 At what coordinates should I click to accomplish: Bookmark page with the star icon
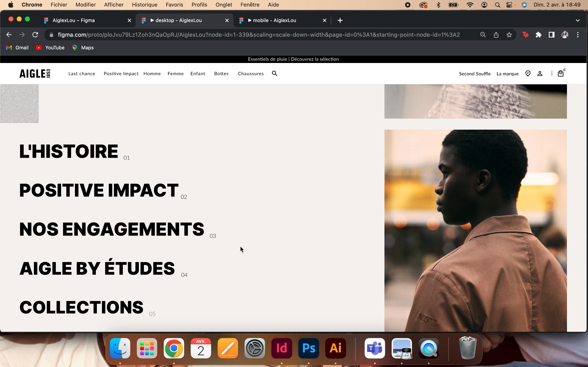[x=509, y=35]
